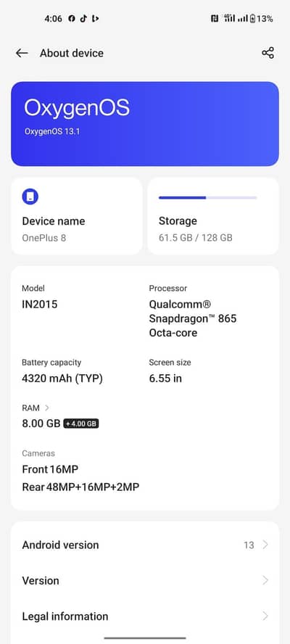Viewport: 290px width, 644px height.
Task: Open Legal information chevron
Action: pos(265,616)
